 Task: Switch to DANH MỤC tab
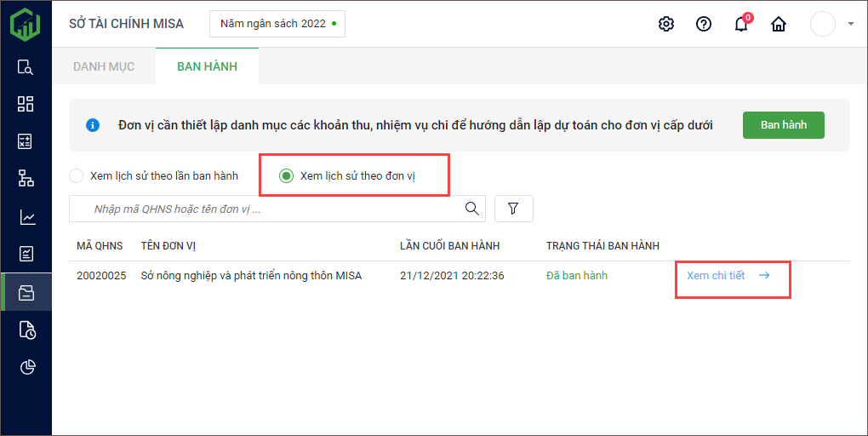click(x=104, y=66)
